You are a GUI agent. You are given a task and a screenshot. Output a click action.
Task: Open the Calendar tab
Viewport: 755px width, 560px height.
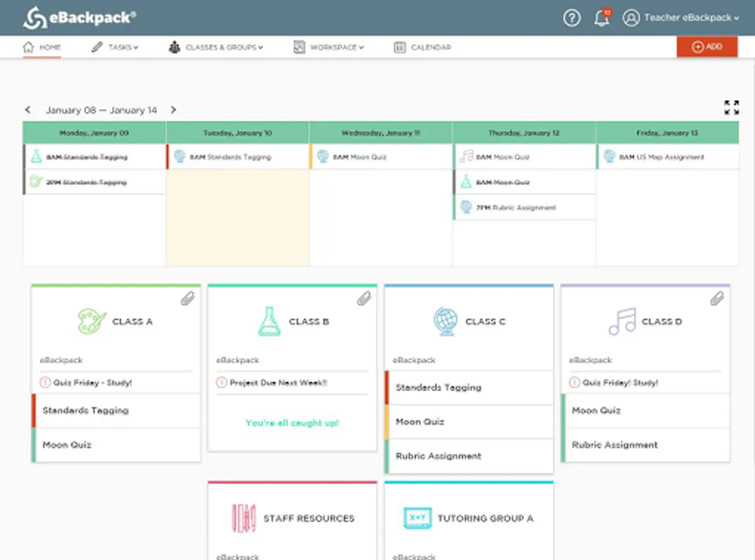click(x=423, y=47)
